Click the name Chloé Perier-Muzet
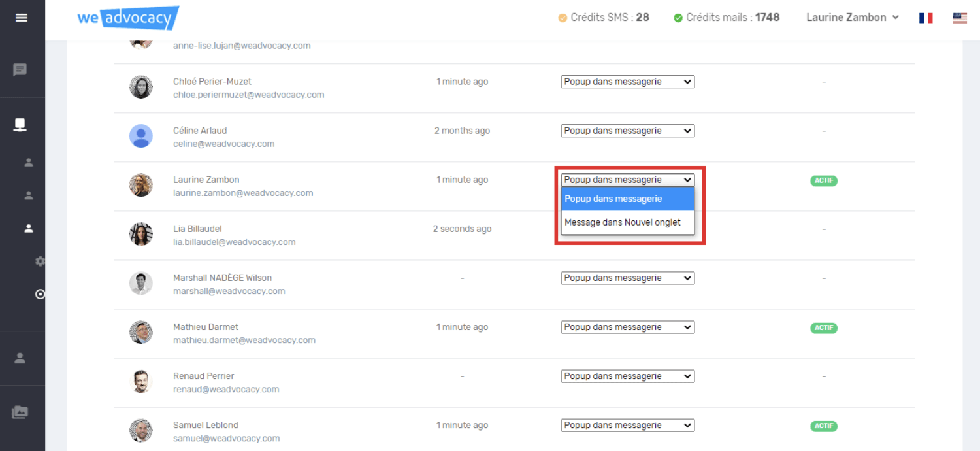 tap(212, 82)
